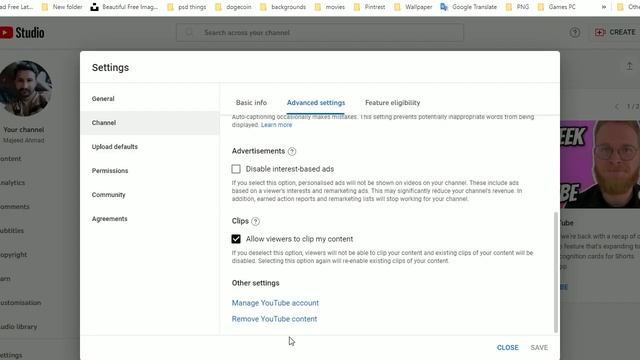Click the upload arrow icon behind dialog
This screenshot has width=640, height=360.
click(x=629, y=66)
